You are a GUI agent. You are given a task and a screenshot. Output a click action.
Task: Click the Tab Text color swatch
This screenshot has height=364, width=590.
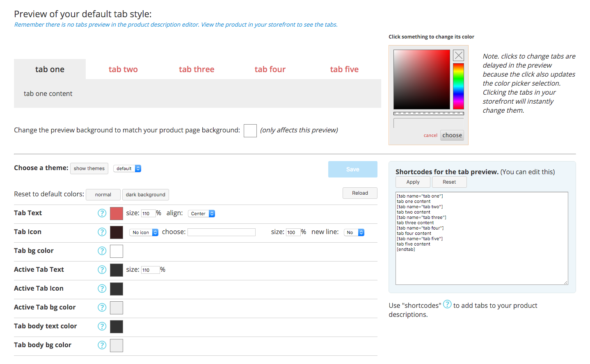[117, 214]
